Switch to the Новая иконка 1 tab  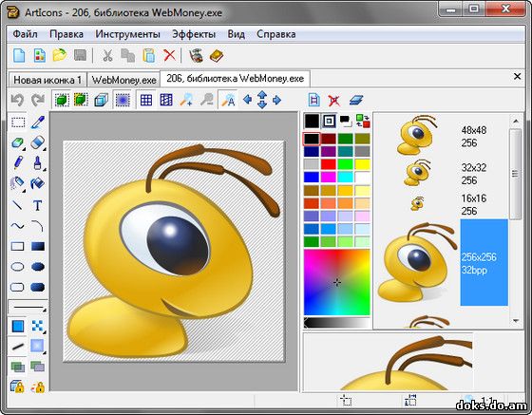point(47,80)
